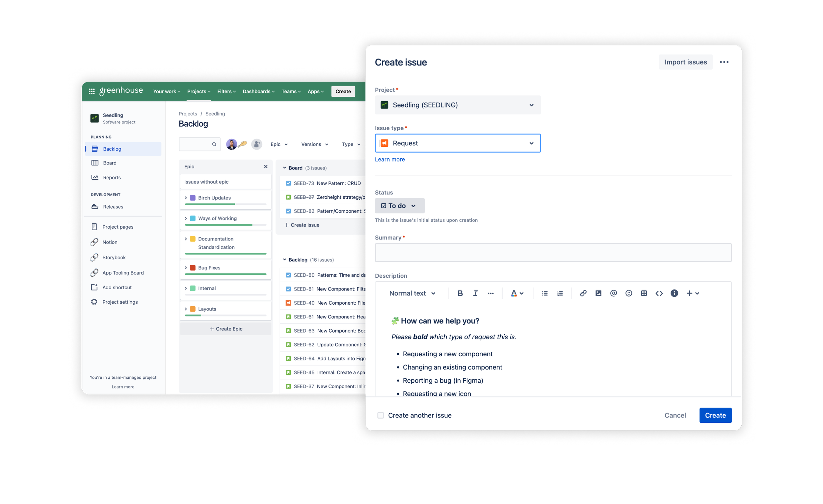
Task: Open the text color picker
Action: pos(517,293)
